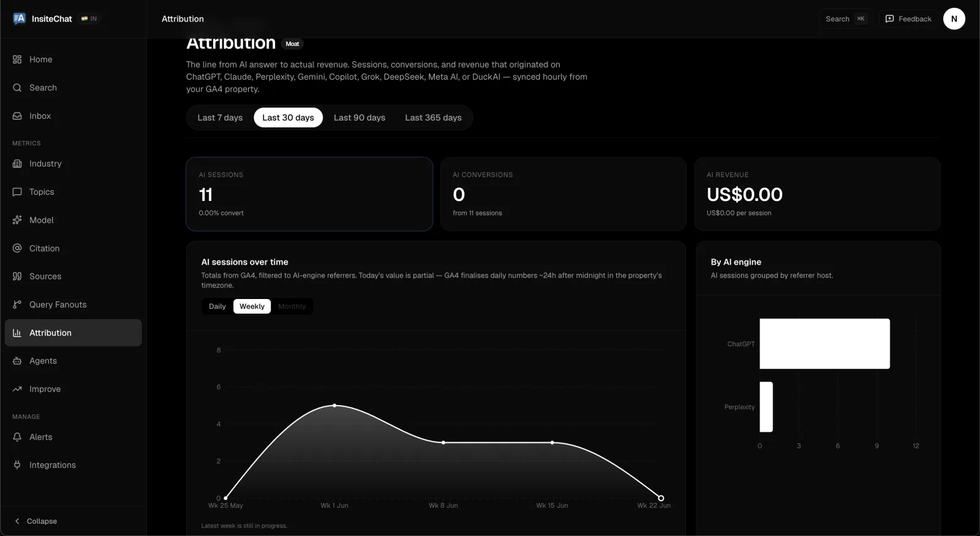Screen dimensions: 980x536
Task: Go to Inbox in sidebar
Action: point(73,116)
